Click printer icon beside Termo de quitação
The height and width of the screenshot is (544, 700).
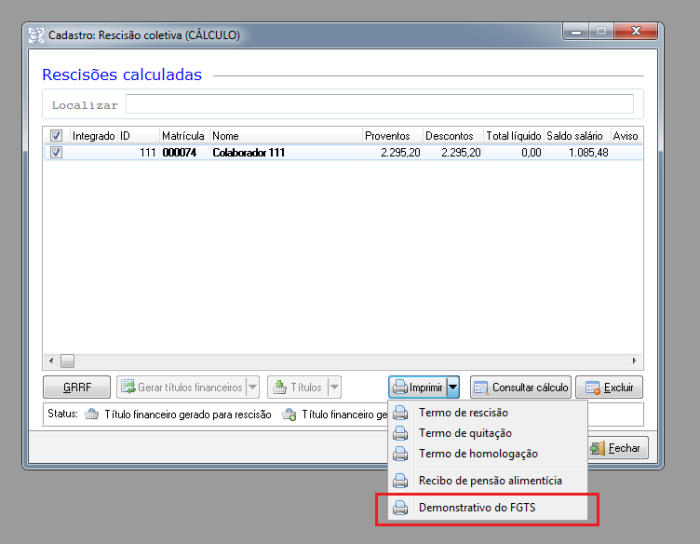(400, 434)
